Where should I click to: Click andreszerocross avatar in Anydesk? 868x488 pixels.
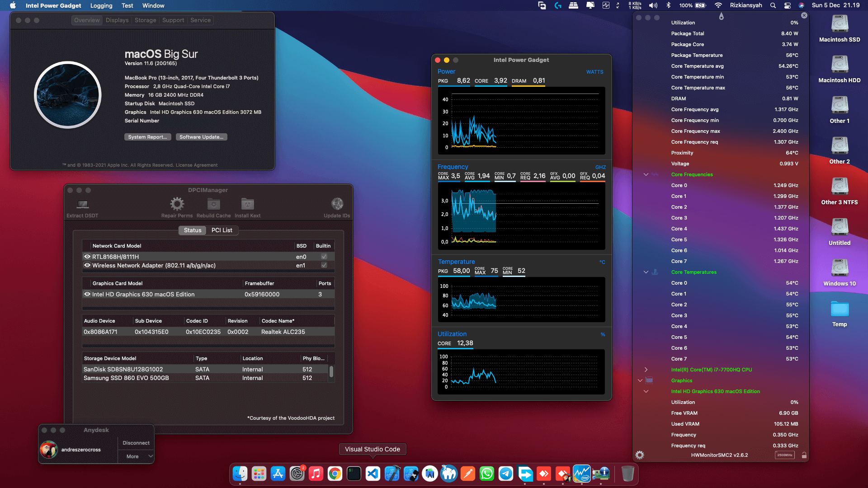[x=49, y=450]
